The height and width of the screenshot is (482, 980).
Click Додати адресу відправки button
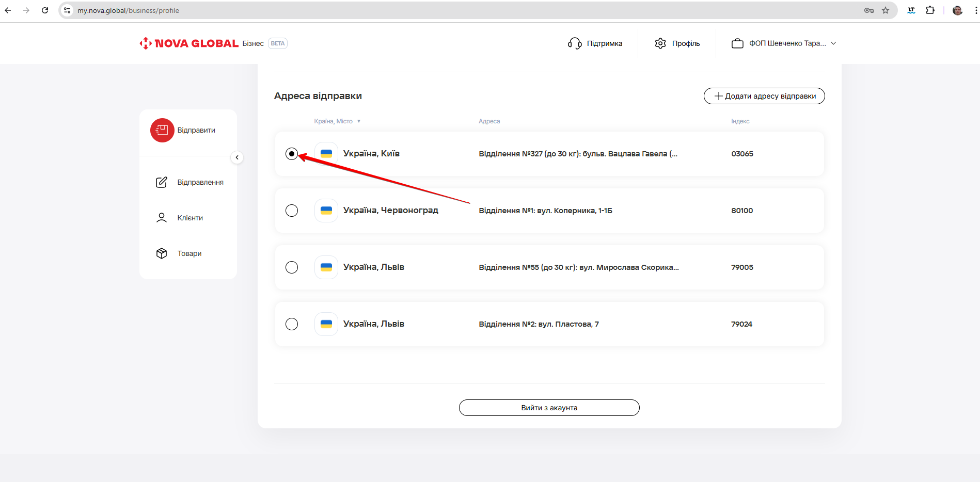764,96
